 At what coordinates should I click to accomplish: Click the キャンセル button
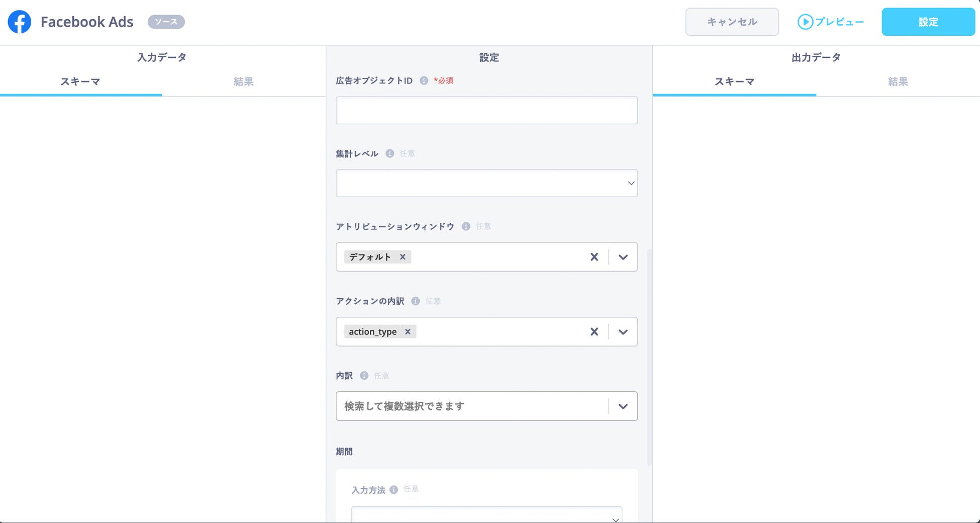732,22
